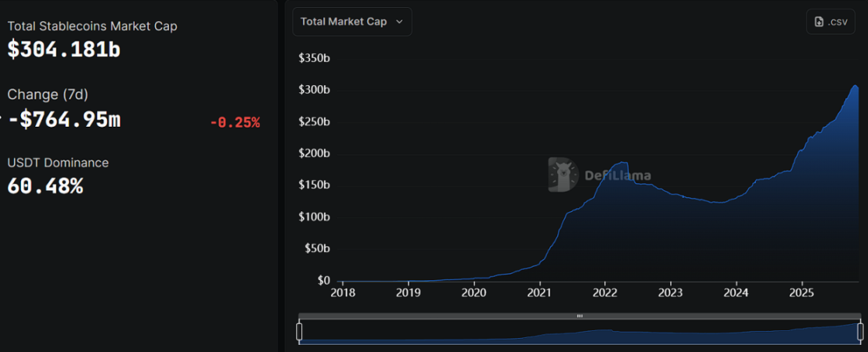Click the DefiLlama llama logo watermark
Screen dimensions: 868x352
click(x=564, y=174)
